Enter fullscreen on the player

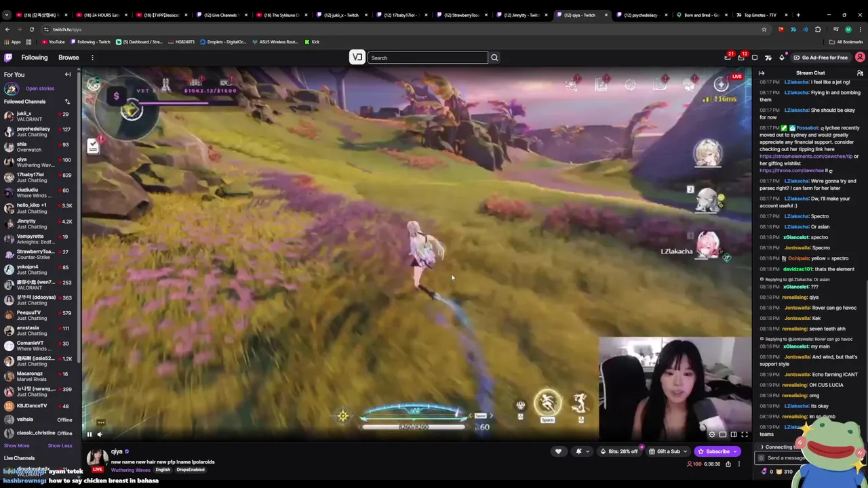pyautogui.click(x=744, y=434)
